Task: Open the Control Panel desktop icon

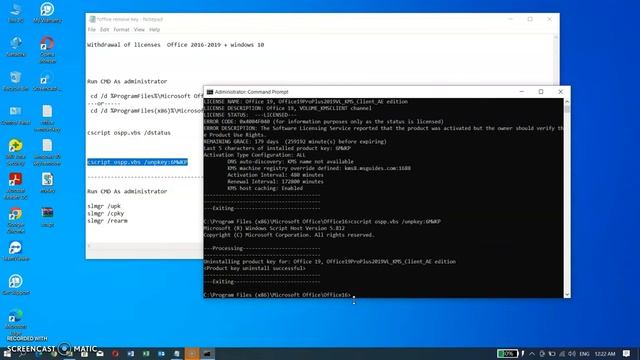Action: point(16,115)
